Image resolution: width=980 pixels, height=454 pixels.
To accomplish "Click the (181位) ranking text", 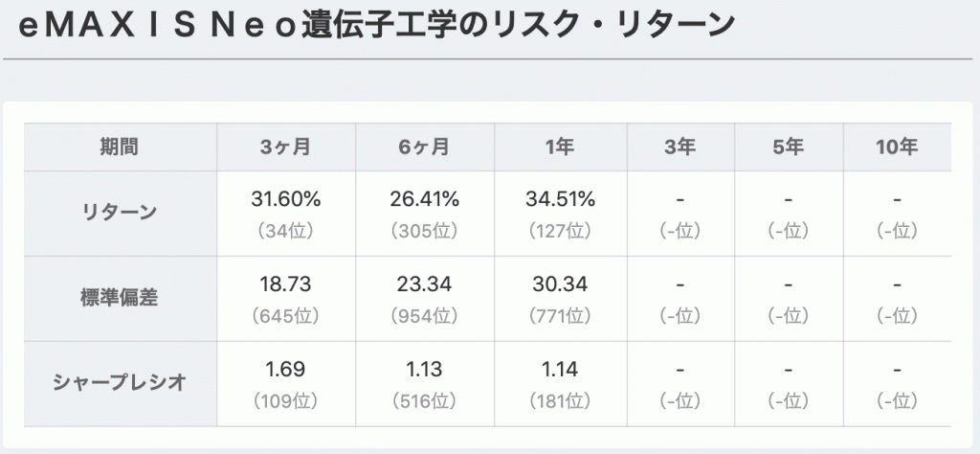I will tap(561, 401).
